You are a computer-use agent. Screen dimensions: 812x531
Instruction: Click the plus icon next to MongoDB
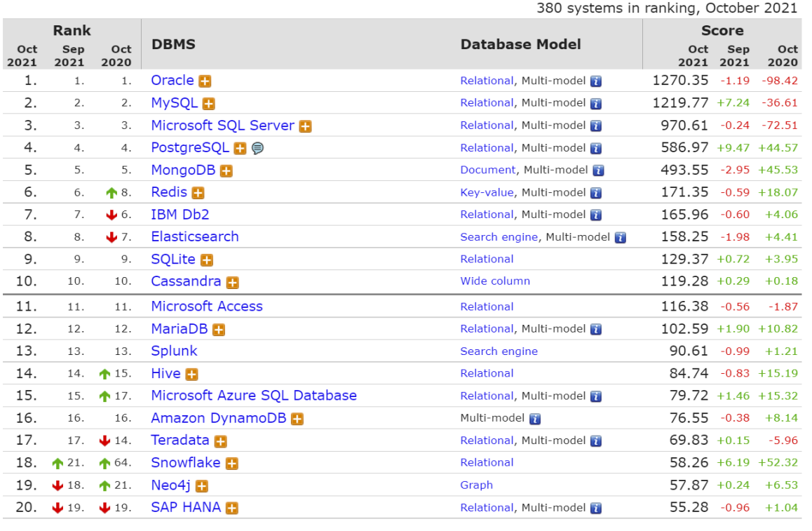coord(226,171)
